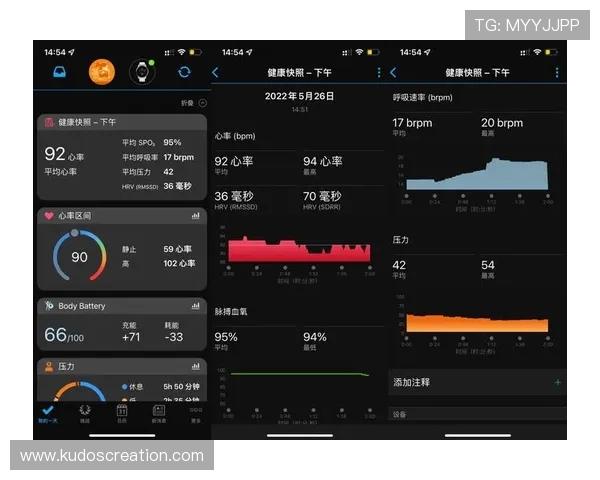Tap the orange stress chart
The image size is (600, 480).
coord(477,323)
